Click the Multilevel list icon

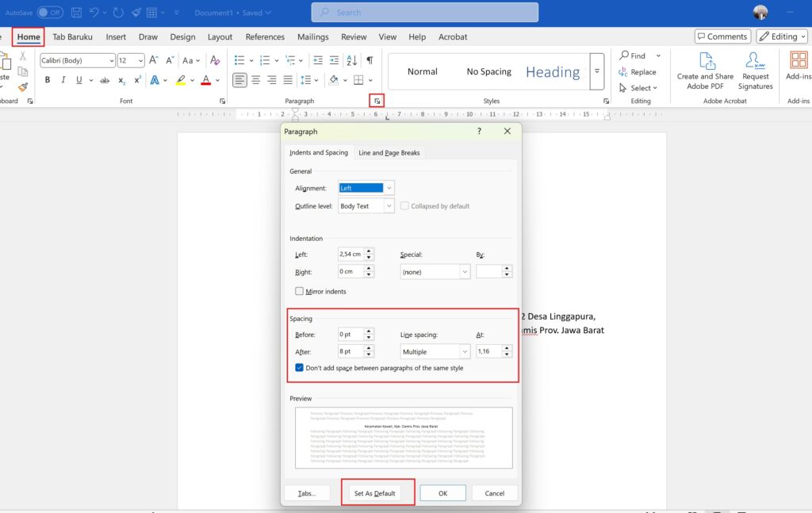tap(290, 60)
